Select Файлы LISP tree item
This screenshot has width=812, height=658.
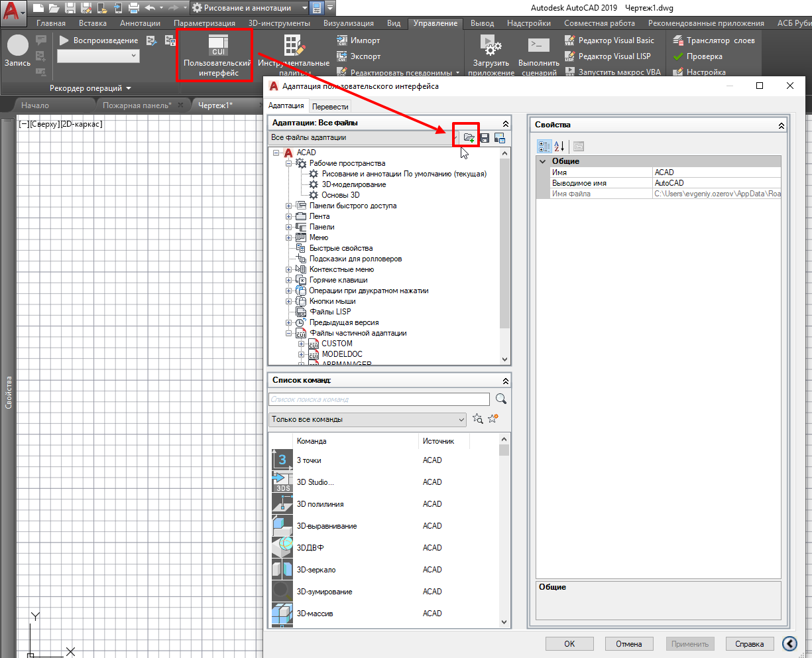coord(330,312)
